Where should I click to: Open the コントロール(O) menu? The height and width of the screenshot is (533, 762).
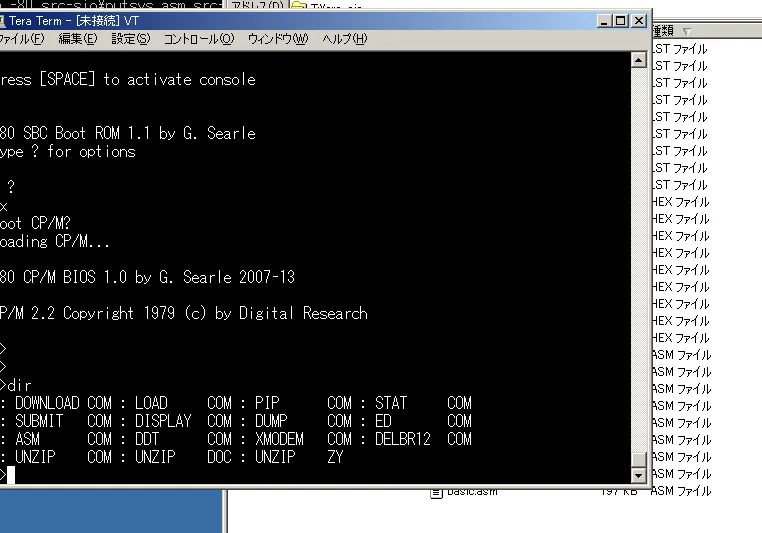(199, 38)
